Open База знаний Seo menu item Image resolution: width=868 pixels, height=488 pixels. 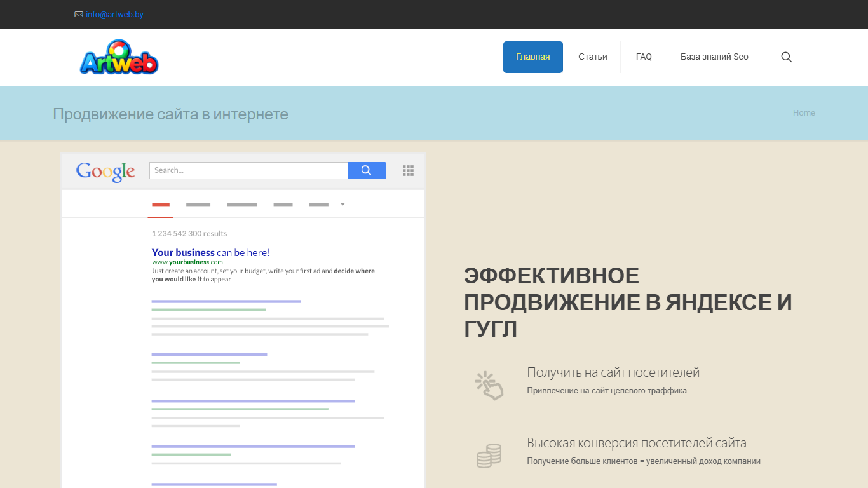pos(714,57)
